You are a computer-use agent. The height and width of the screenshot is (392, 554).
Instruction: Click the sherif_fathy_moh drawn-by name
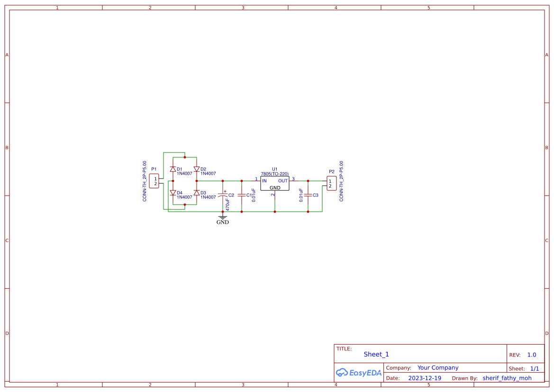(507, 378)
